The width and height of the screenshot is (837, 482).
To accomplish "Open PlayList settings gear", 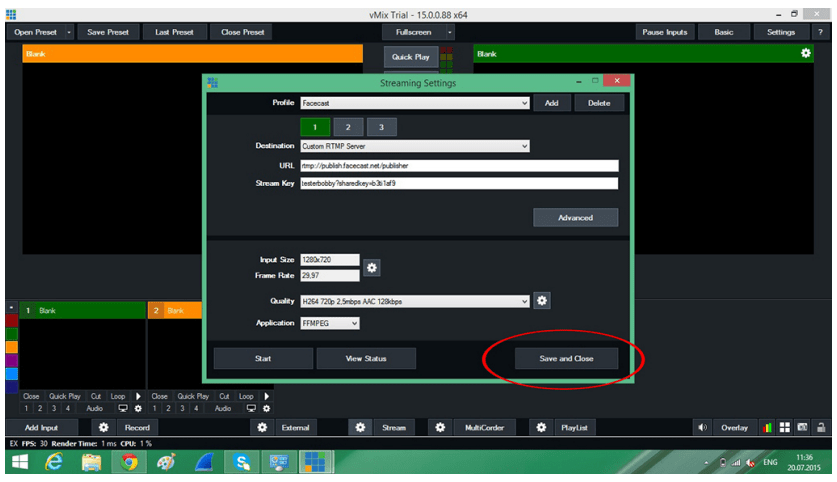I will pyautogui.click(x=541, y=427).
